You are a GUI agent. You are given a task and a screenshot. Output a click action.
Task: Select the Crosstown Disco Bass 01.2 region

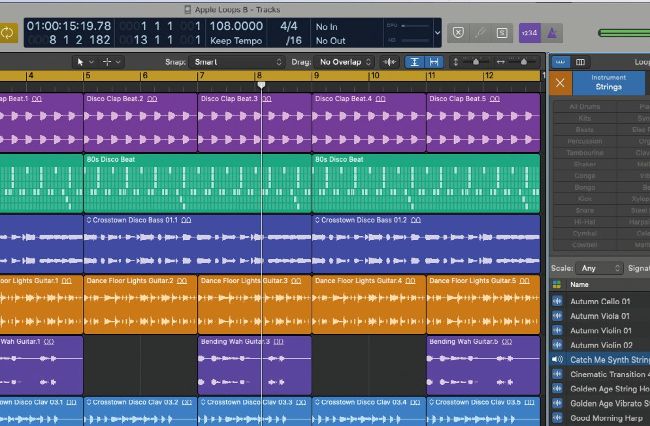tap(426, 244)
